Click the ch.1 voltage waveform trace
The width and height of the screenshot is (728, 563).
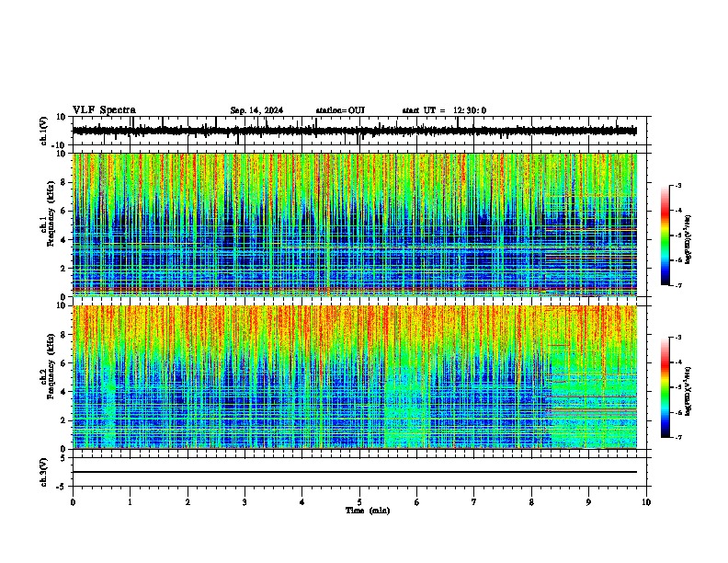click(x=354, y=131)
